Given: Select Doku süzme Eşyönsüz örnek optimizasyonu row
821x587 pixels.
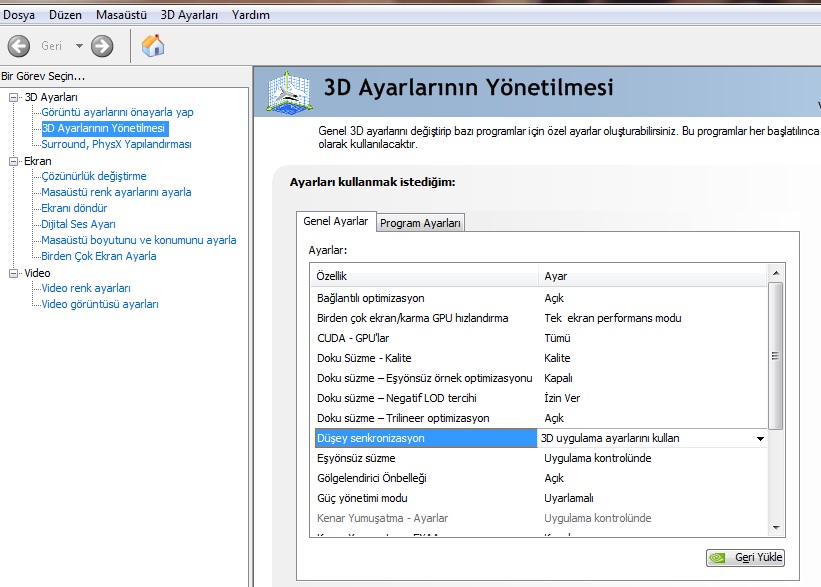Looking at the screenshot, I should [x=539, y=378].
